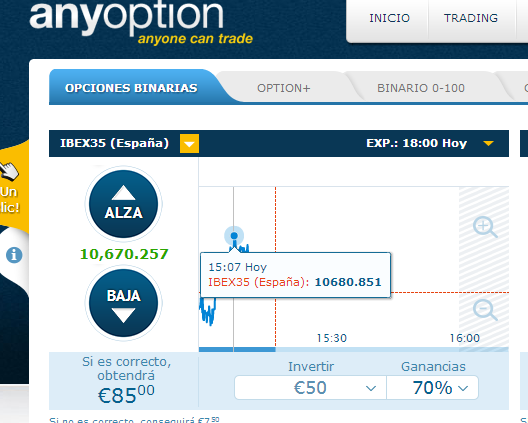Image resolution: width=528 pixels, height=423 pixels.
Task: Open the INICIO menu item
Action: (389, 18)
